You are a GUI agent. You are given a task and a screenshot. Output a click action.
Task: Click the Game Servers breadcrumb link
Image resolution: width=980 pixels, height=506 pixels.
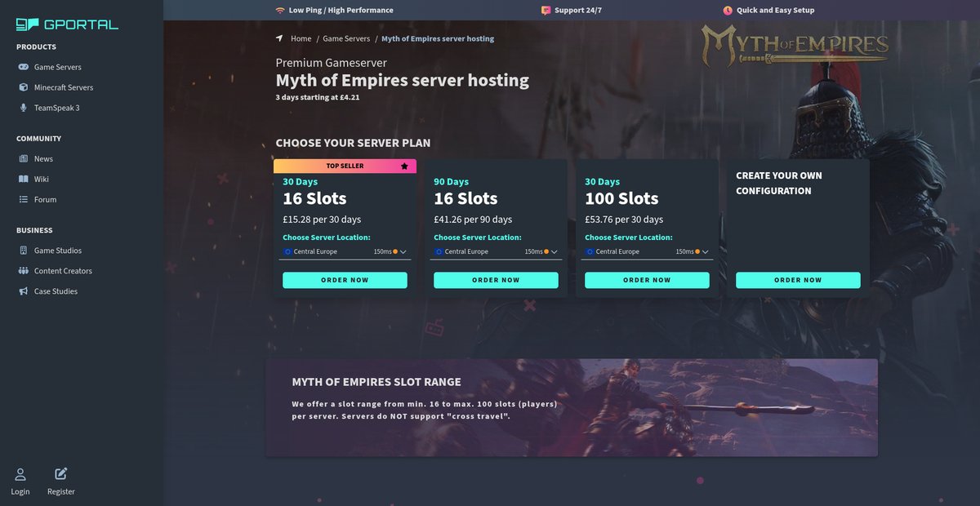346,38
